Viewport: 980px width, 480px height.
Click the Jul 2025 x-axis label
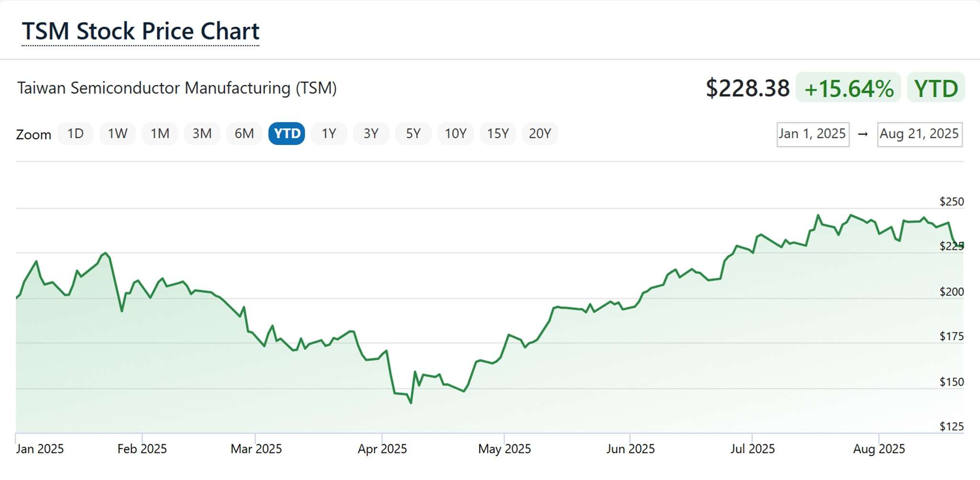tap(752, 449)
